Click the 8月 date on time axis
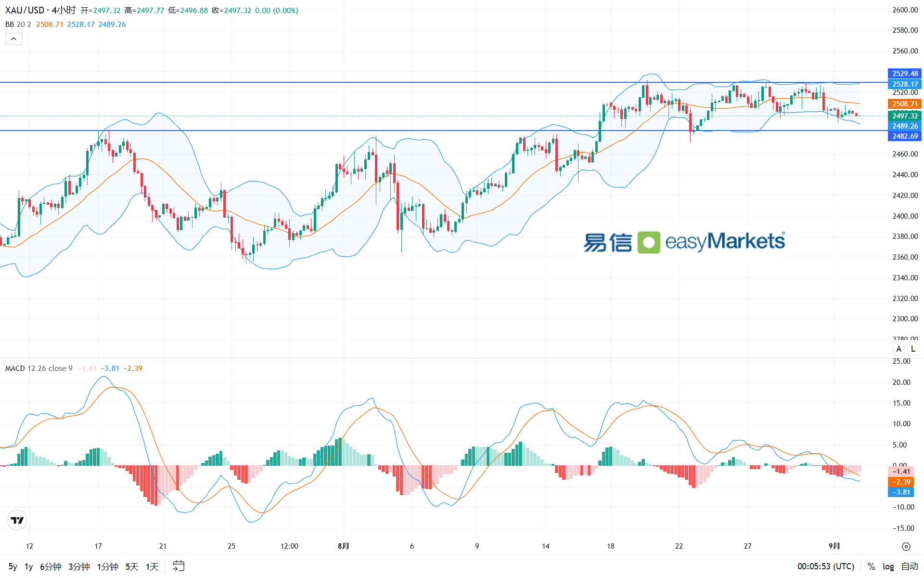The height and width of the screenshot is (578, 924). pos(344,546)
